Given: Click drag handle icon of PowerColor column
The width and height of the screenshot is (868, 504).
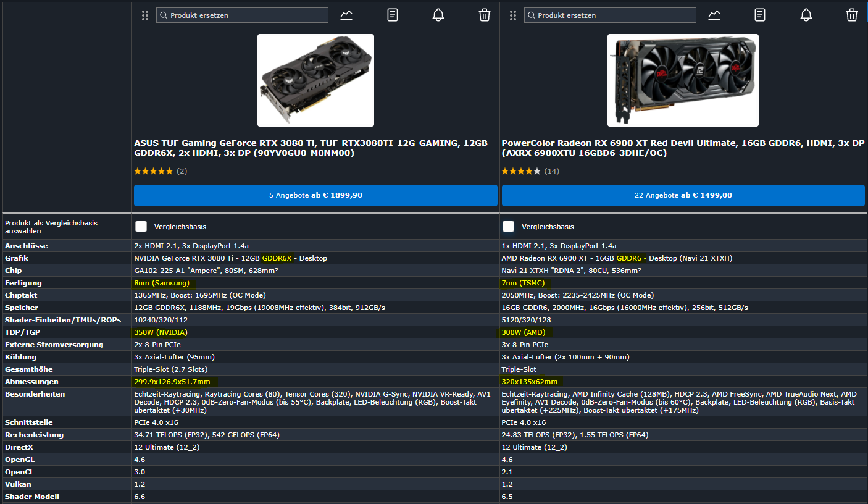Looking at the screenshot, I should pyautogui.click(x=512, y=15).
